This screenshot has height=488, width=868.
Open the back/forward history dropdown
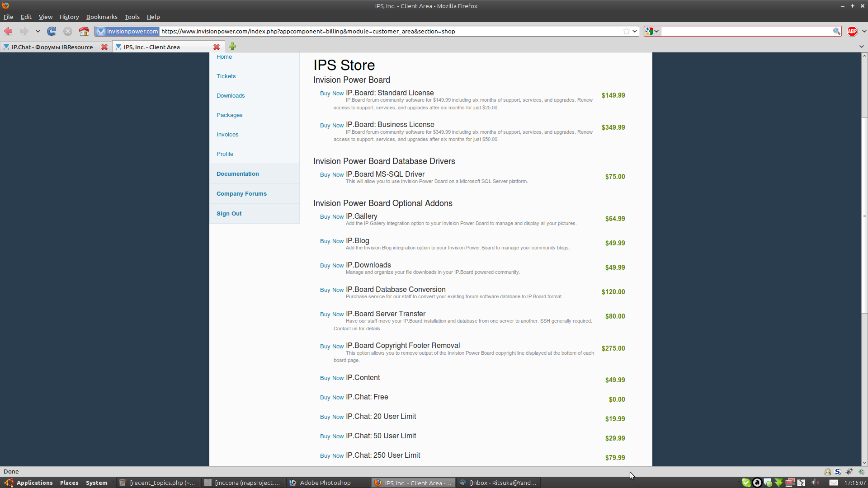(38, 31)
